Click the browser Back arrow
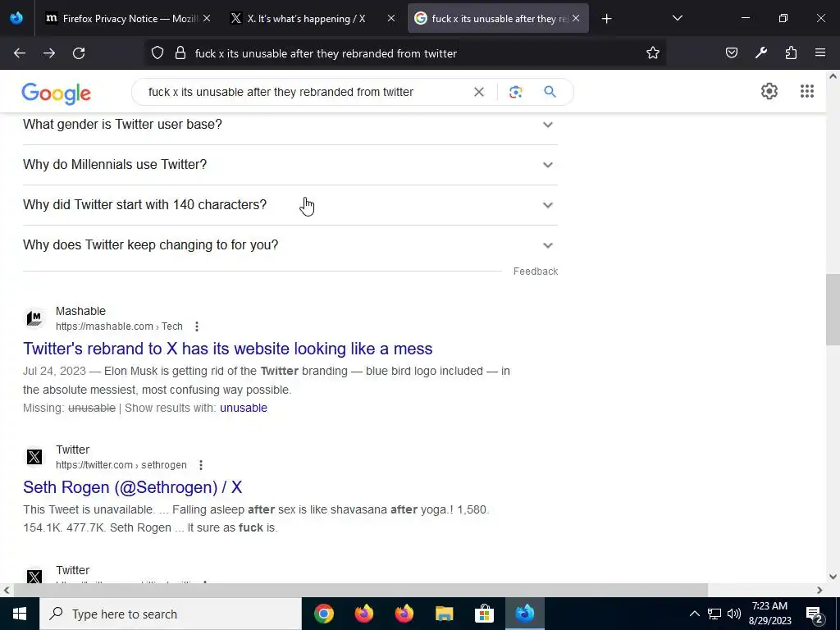Screen dimensions: 840x630 point(20,53)
